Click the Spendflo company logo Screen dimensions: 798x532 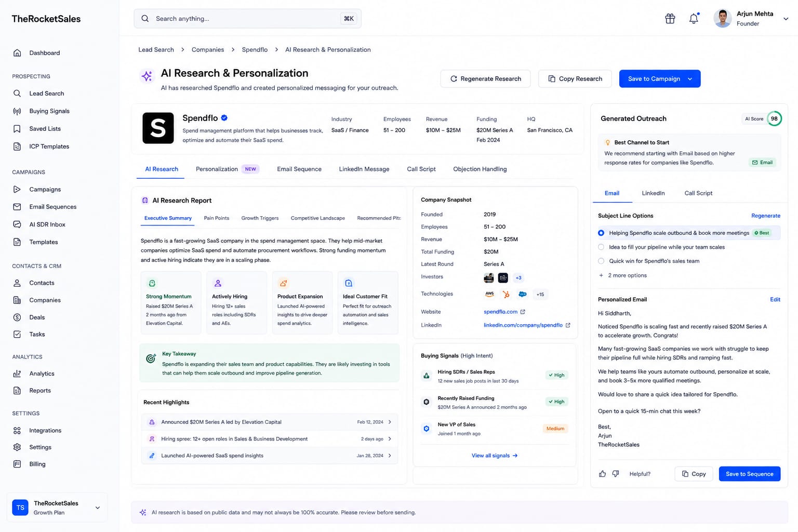[x=158, y=128]
